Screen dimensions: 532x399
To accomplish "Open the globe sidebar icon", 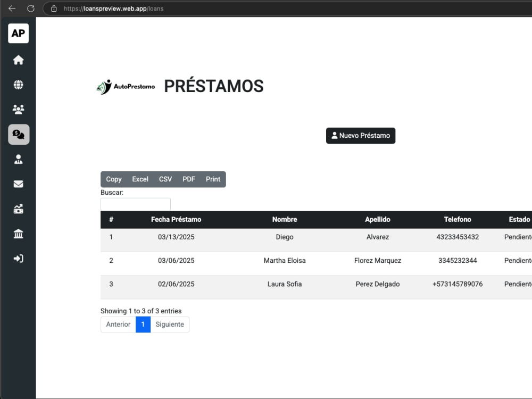I will pyautogui.click(x=18, y=85).
